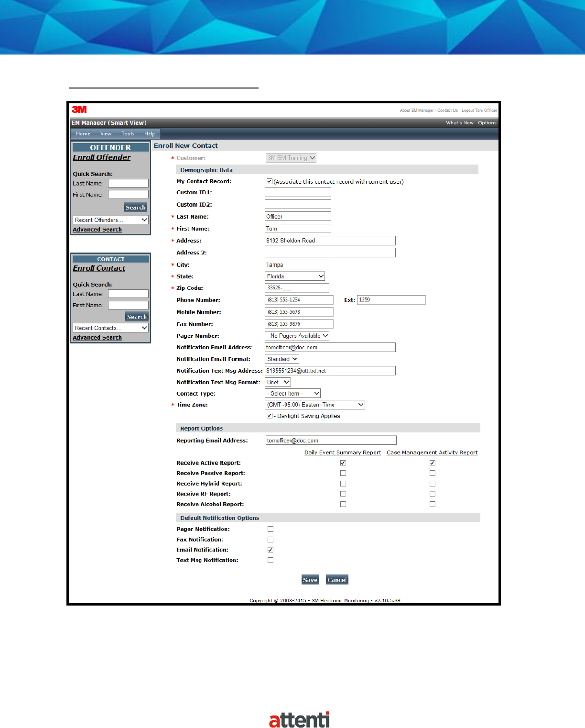Click Notification Email Address field
585x728 pixels.
pos(330,347)
